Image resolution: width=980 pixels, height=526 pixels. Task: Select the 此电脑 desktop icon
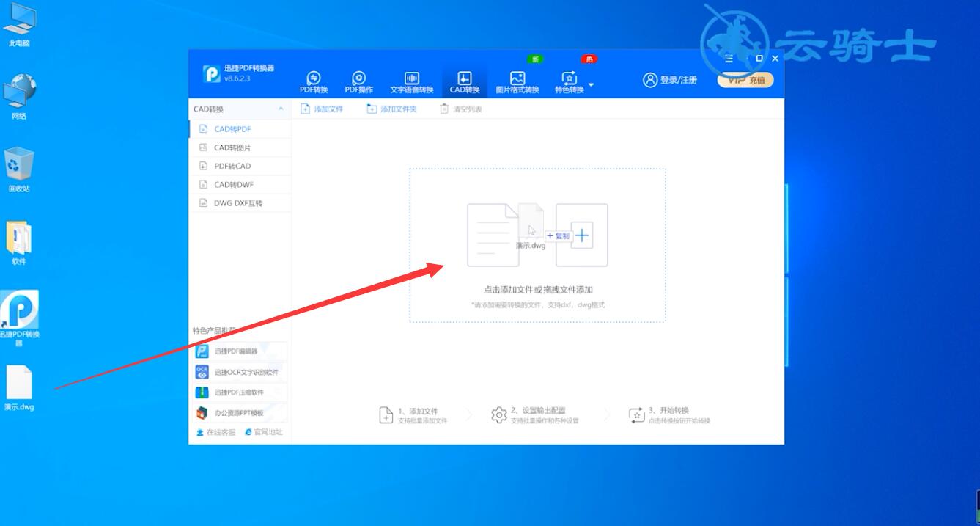click(20, 26)
